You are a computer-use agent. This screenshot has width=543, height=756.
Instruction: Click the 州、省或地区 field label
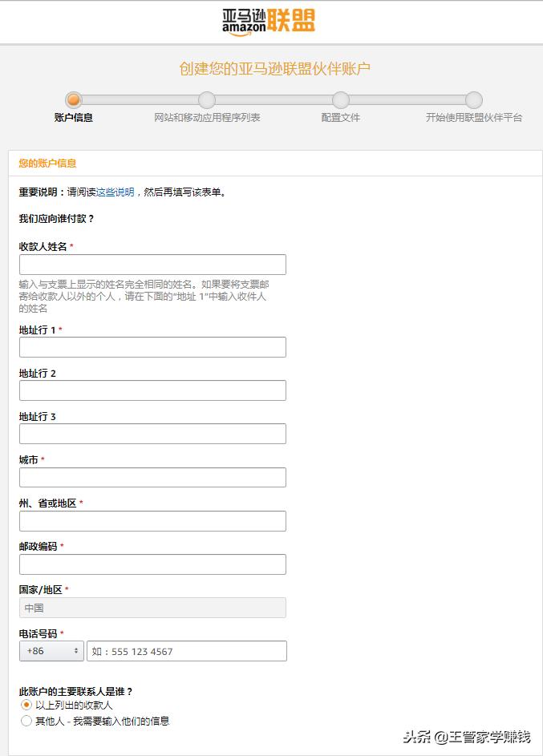47,503
